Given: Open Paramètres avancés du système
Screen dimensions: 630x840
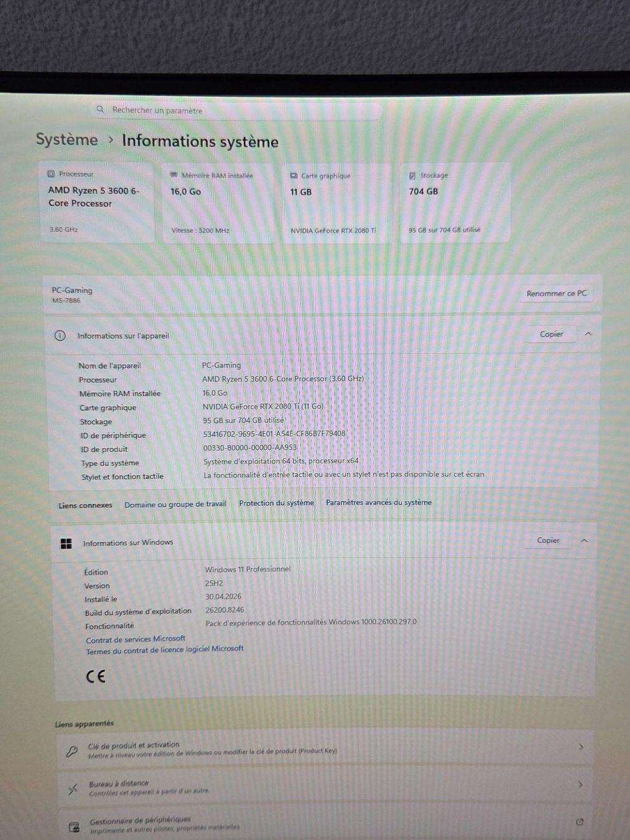Looking at the screenshot, I should pos(379,502).
